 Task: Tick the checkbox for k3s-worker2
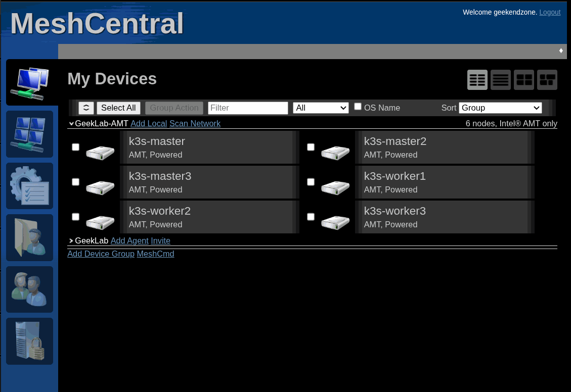pyautogui.click(x=75, y=217)
